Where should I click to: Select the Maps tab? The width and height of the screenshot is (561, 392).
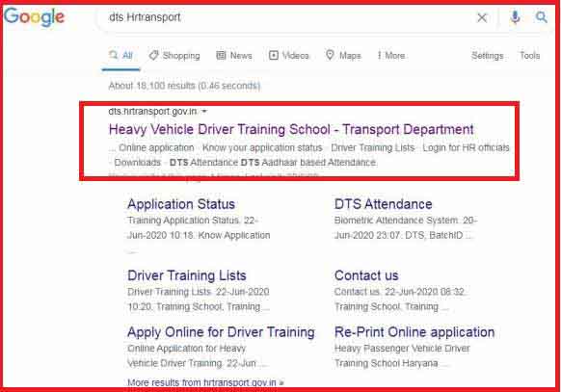coord(343,56)
